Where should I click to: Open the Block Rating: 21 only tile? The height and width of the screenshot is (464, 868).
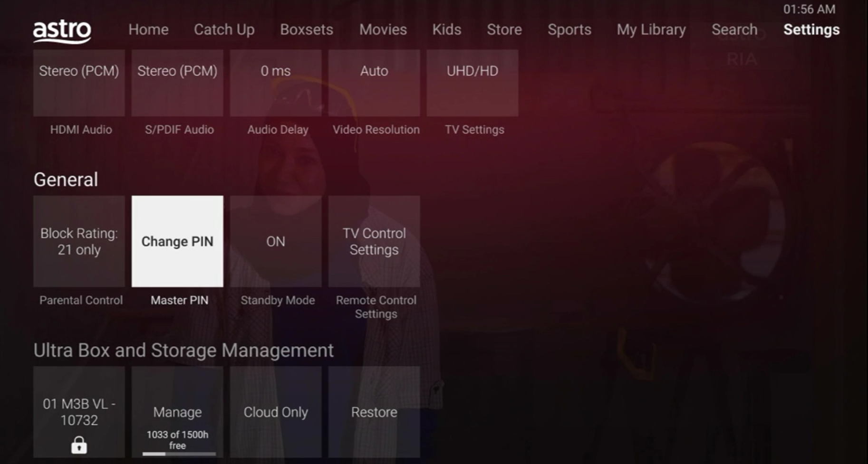[x=79, y=241]
